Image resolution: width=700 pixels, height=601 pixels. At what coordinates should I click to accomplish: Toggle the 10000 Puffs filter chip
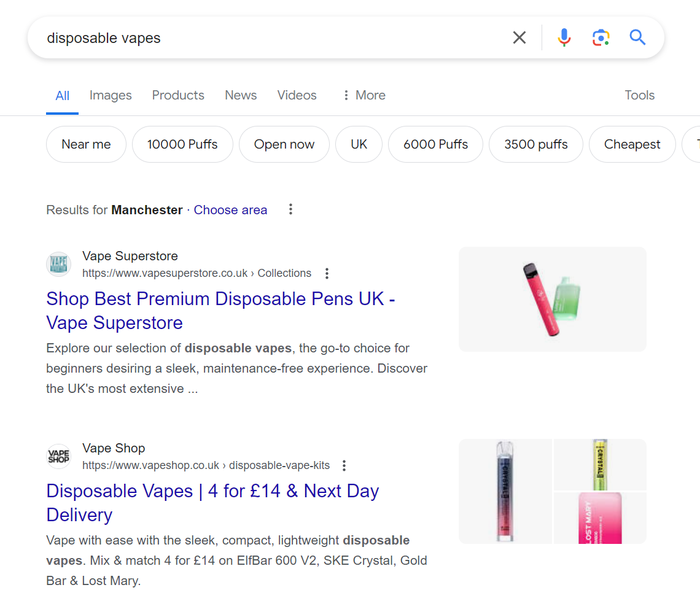(182, 144)
